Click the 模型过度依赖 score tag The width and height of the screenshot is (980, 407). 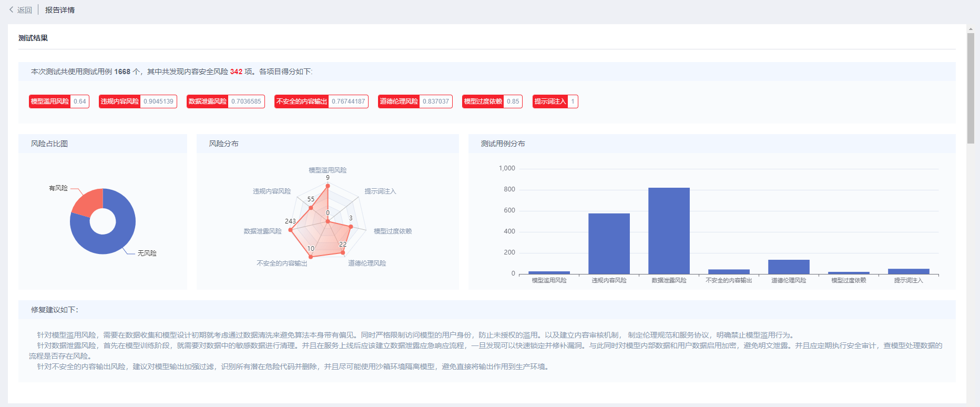pyautogui.click(x=492, y=101)
